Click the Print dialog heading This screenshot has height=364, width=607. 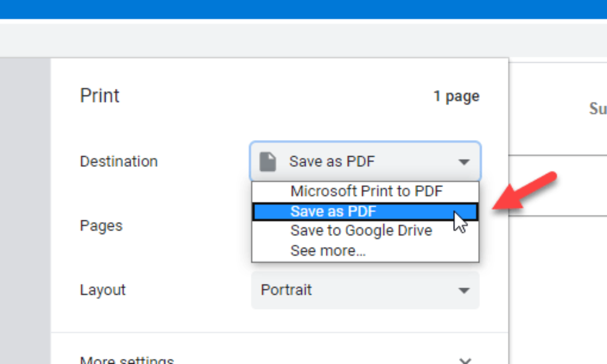pos(100,96)
